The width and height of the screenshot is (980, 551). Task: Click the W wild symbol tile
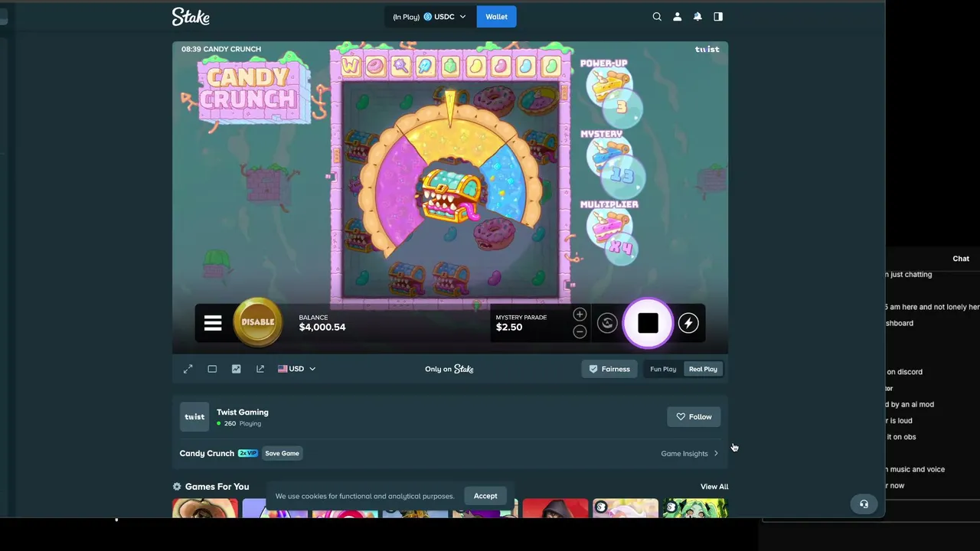click(350, 67)
